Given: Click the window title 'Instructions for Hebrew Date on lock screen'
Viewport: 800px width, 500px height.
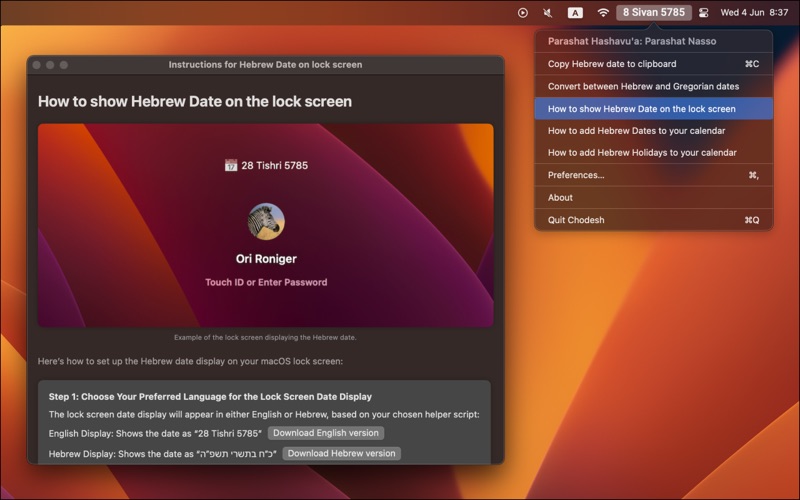Looking at the screenshot, I should coord(265,65).
